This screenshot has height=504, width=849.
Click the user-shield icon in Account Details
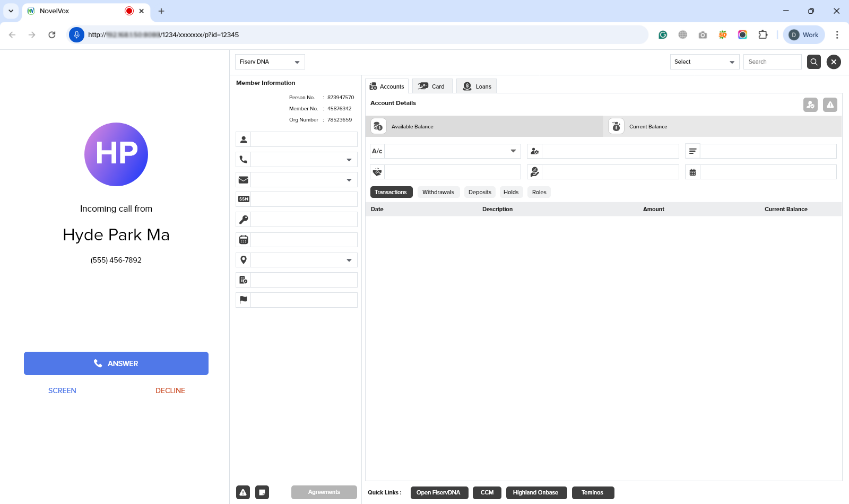(x=810, y=105)
